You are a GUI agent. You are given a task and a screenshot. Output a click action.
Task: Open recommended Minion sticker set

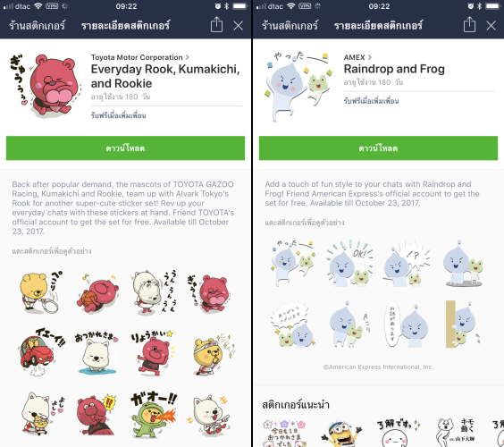coord(341,434)
